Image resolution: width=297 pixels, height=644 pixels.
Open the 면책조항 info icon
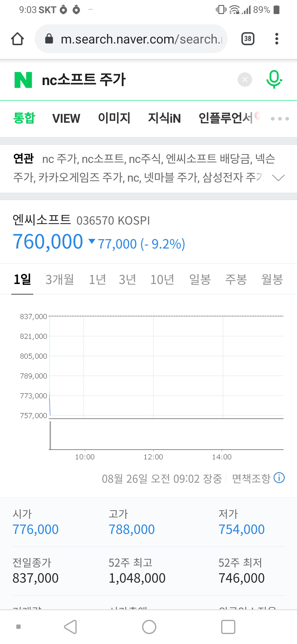pyautogui.click(x=279, y=478)
